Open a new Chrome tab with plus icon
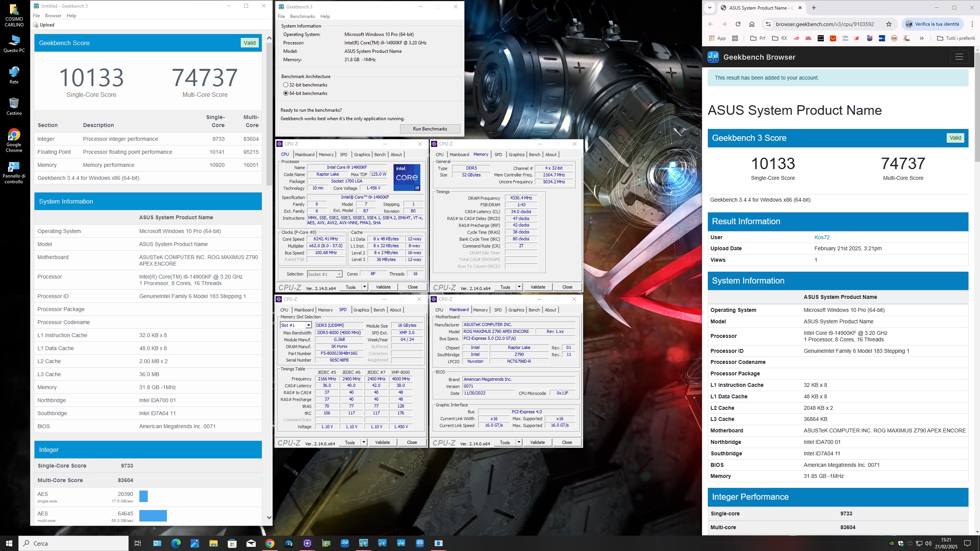 [x=814, y=8]
